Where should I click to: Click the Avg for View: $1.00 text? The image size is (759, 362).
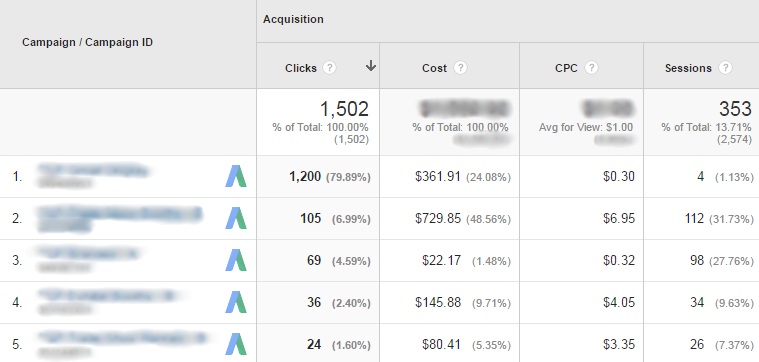pos(586,128)
